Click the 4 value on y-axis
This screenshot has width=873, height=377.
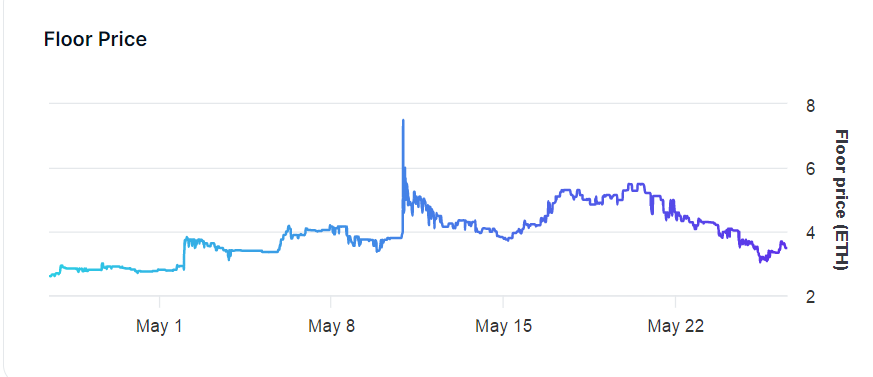[x=811, y=232]
